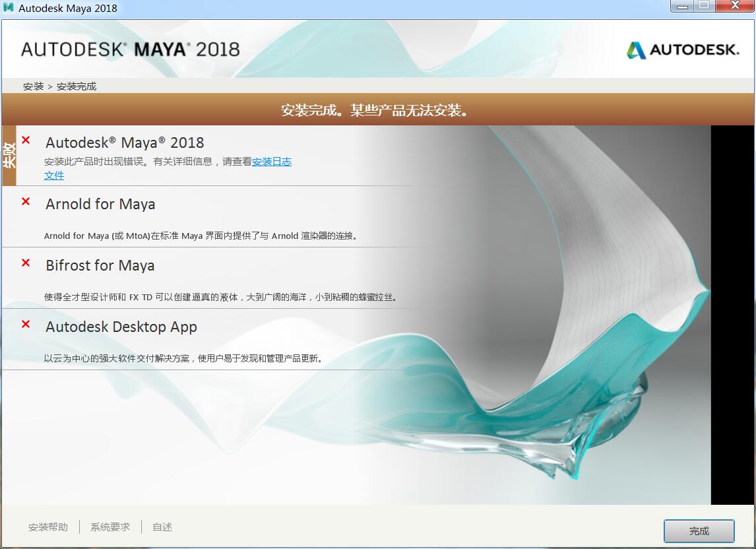The height and width of the screenshot is (549, 756).
Task: Click the disabled maximize window button
Action: 704,7
